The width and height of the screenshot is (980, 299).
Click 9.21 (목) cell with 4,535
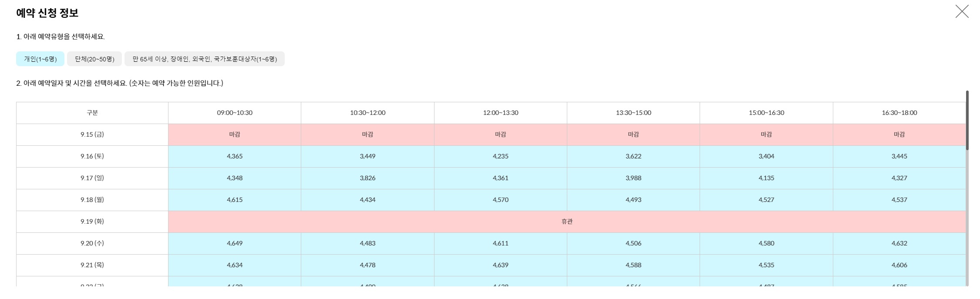tap(766, 265)
